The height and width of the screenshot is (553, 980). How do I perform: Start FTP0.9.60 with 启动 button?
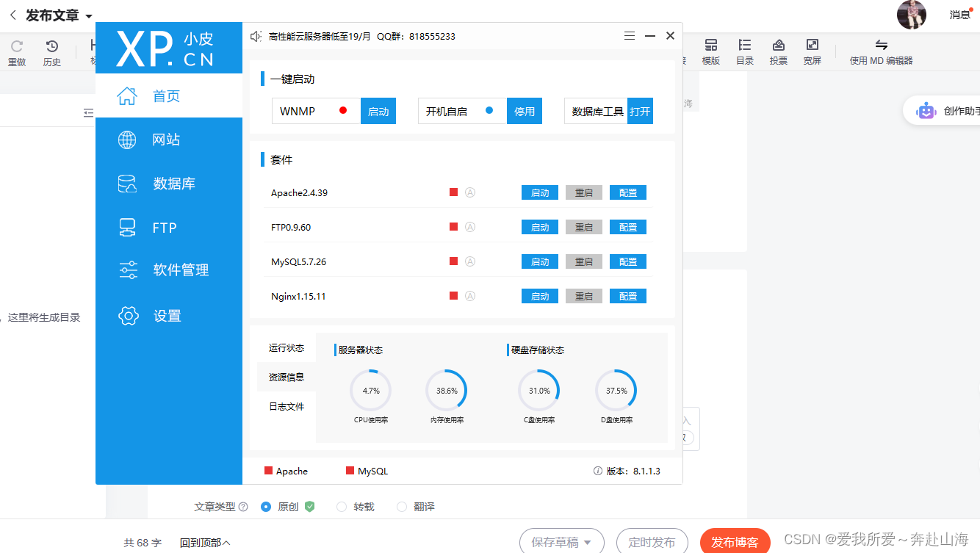click(x=540, y=227)
